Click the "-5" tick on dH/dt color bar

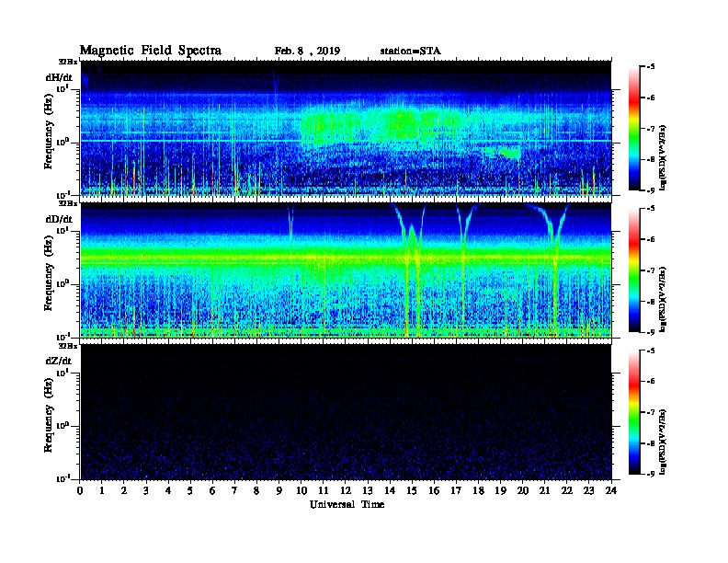[x=650, y=66]
